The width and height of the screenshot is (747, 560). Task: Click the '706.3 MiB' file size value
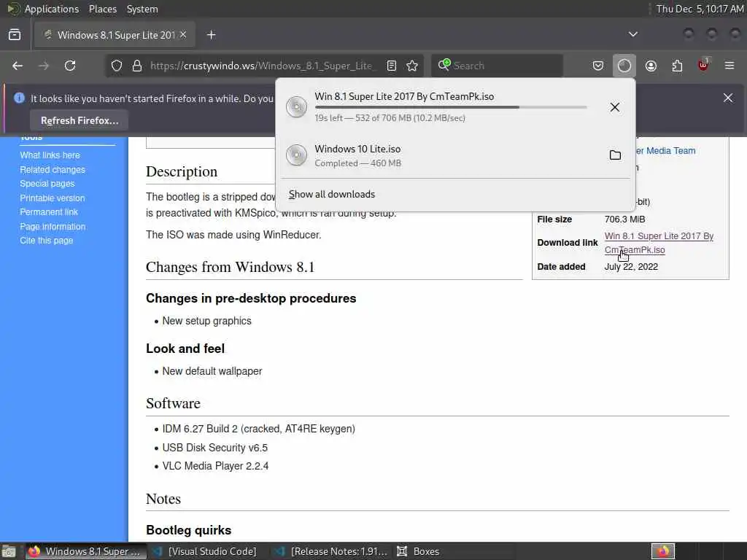coord(624,219)
